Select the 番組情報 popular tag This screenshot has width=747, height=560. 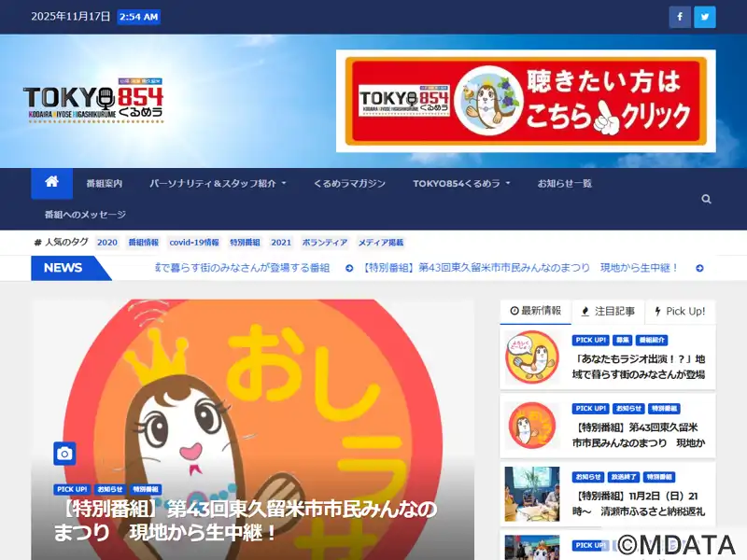(144, 243)
